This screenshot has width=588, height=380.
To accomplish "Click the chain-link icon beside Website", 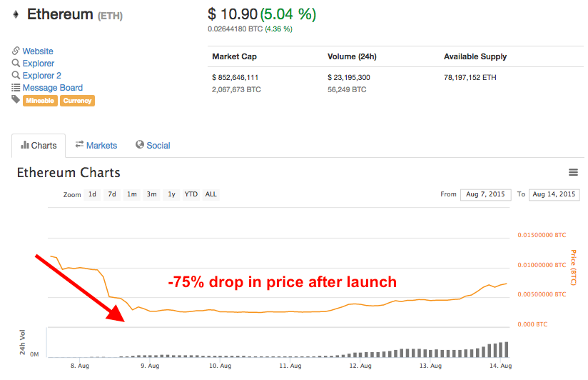I will coord(16,51).
